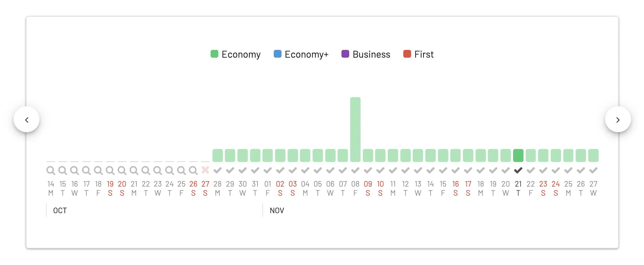Click the next dates right arrow
The image size is (644, 265).
pos(618,120)
